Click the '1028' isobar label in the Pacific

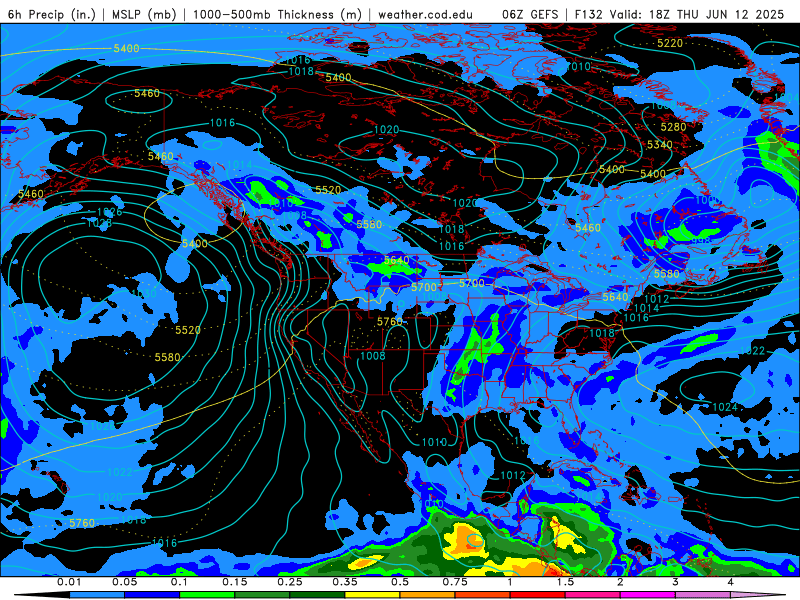coord(99,223)
